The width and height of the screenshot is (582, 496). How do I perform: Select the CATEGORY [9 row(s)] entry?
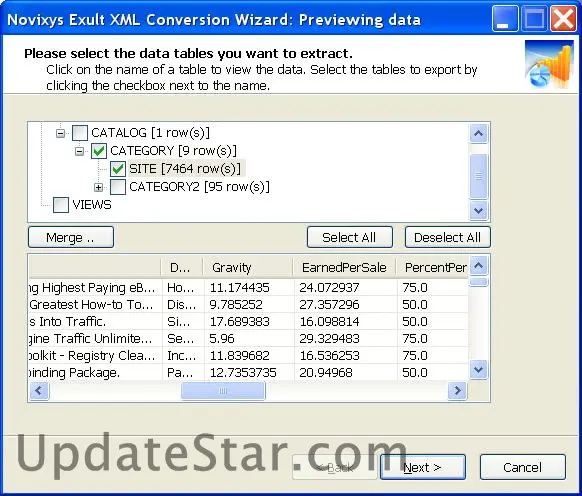click(x=173, y=151)
